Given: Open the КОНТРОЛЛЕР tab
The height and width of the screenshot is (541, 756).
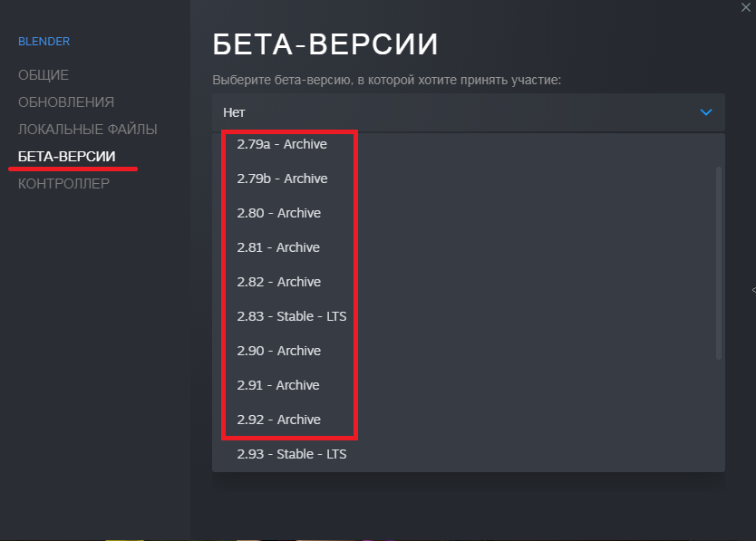Looking at the screenshot, I should (64, 183).
